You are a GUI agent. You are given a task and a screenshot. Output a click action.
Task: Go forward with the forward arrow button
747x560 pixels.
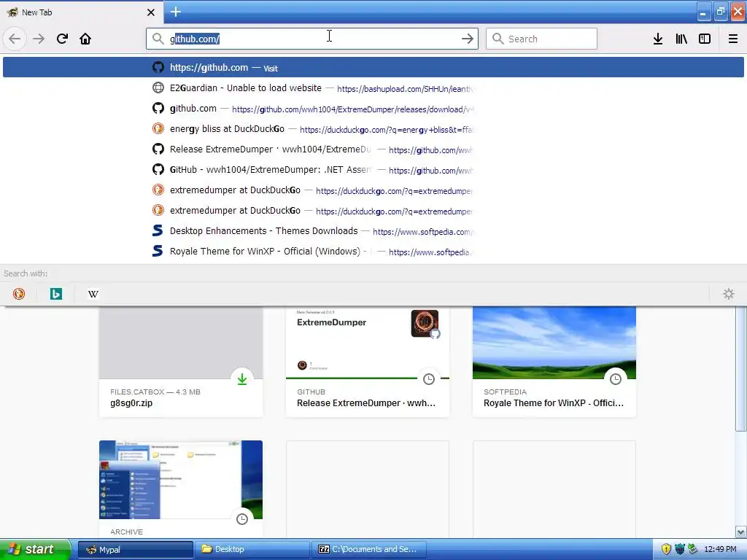pos(39,39)
